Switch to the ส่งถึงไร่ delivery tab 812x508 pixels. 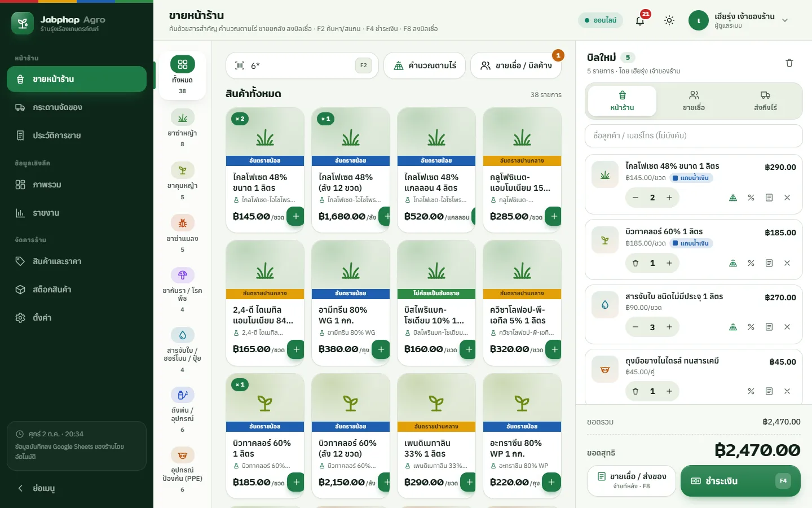765,101
